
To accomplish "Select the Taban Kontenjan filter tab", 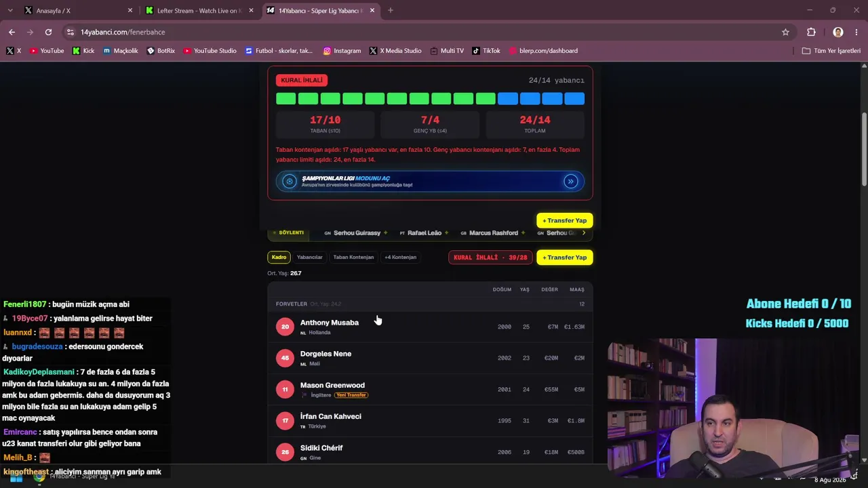I will pos(353,257).
